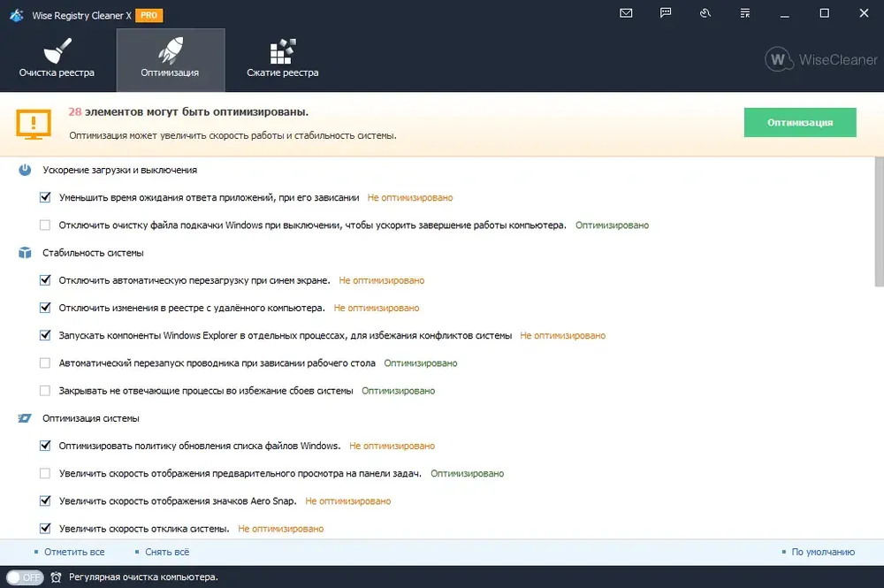884x588 pixels.
Task: Click the orange monitor warning icon
Action: 34,124
